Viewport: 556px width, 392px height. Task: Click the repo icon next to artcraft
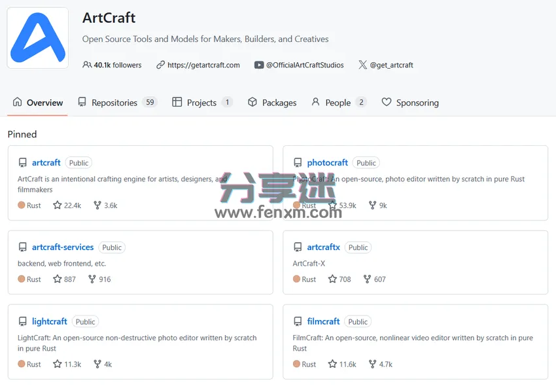coord(23,163)
